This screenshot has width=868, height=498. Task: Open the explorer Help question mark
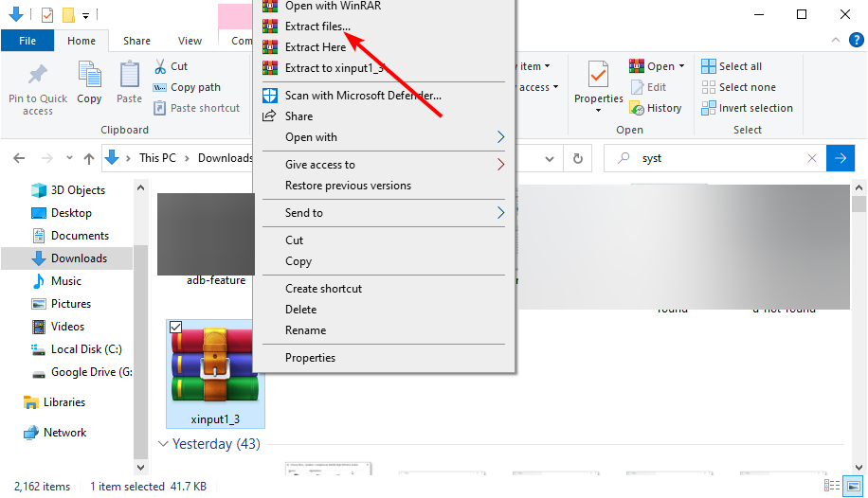[856, 40]
